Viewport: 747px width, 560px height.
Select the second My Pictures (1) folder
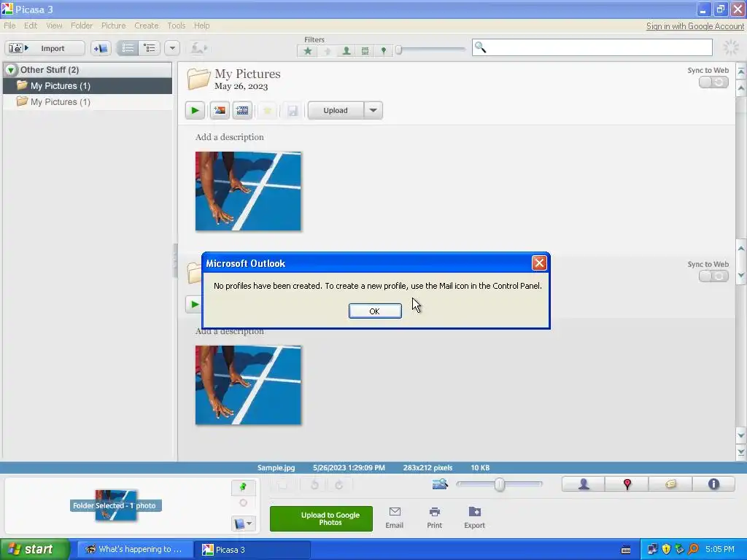click(88, 102)
